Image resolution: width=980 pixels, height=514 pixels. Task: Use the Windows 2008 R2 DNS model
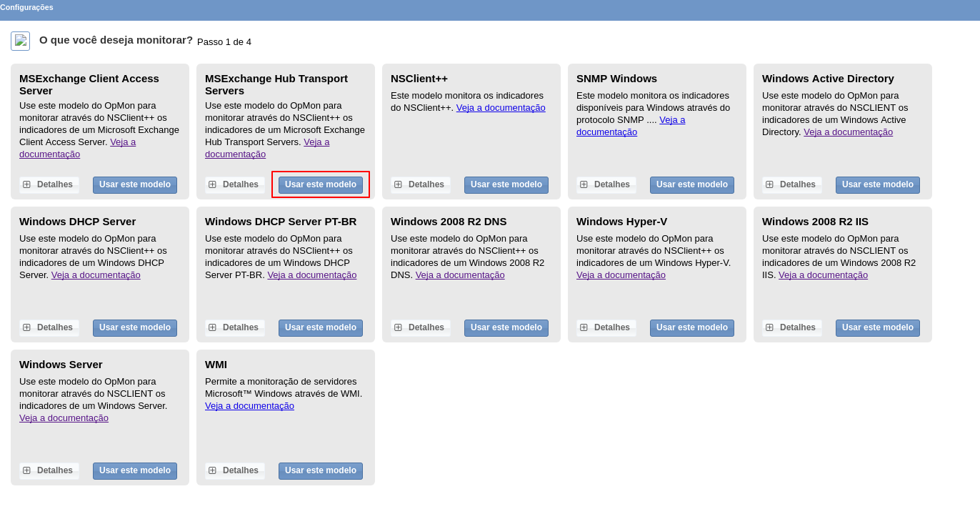[506, 328]
